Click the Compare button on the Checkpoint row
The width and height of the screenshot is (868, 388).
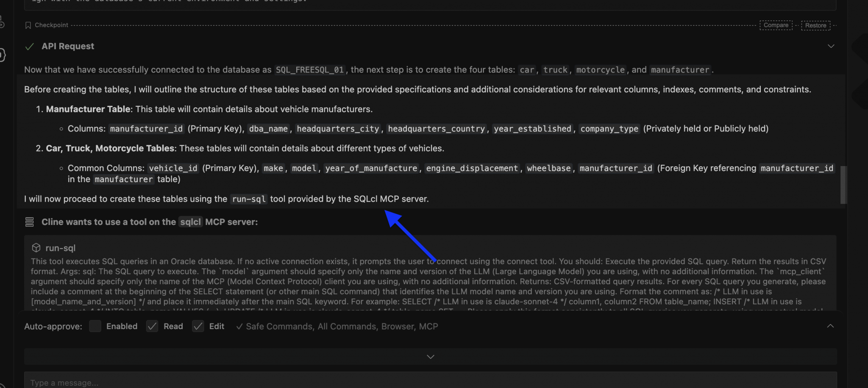point(776,25)
